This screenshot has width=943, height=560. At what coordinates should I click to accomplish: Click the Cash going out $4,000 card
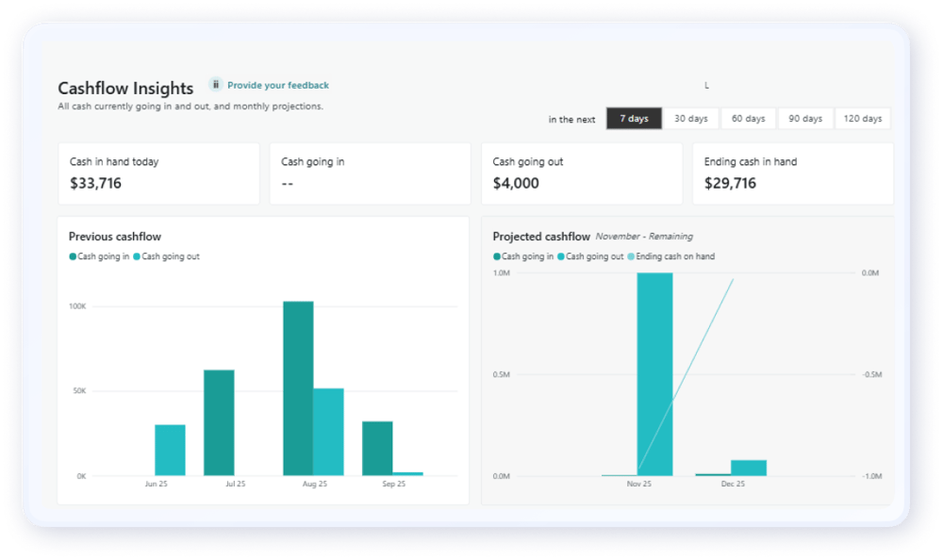tap(581, 173)
